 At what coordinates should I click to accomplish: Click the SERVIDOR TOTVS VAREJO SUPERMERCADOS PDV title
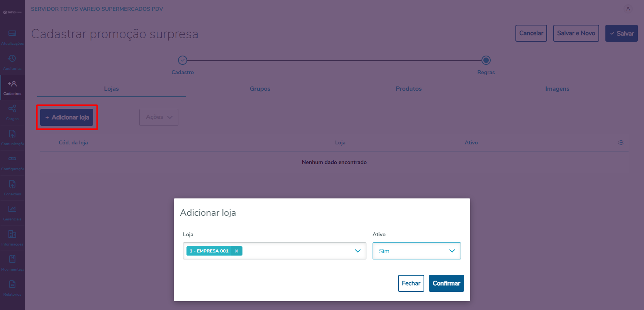[97, 9]
